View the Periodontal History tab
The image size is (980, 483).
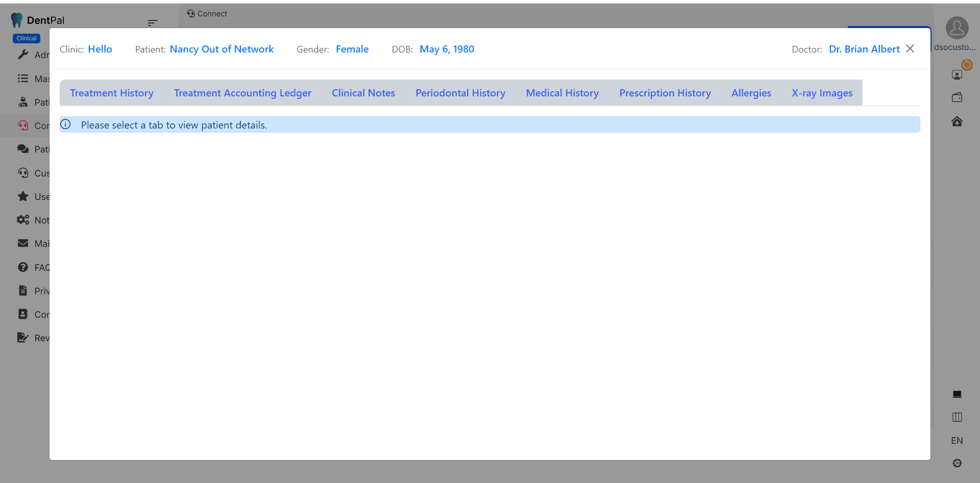click(x=460, y=93)
